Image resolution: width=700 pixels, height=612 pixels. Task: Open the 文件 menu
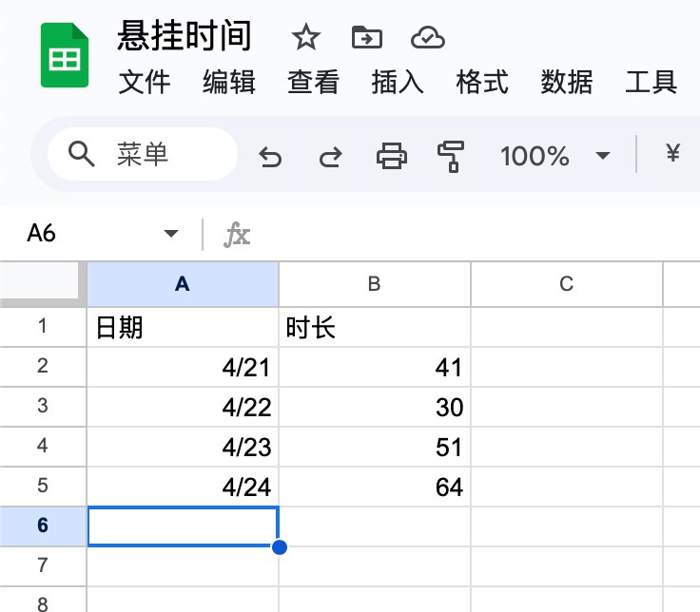click(x=145, y=83)
